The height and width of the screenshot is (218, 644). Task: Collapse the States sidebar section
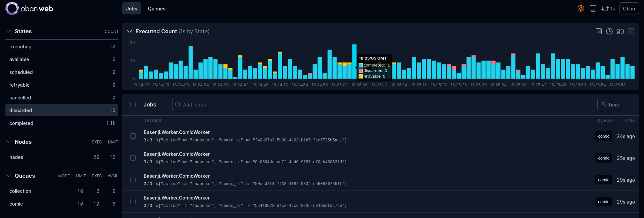[x=9, y=31]
